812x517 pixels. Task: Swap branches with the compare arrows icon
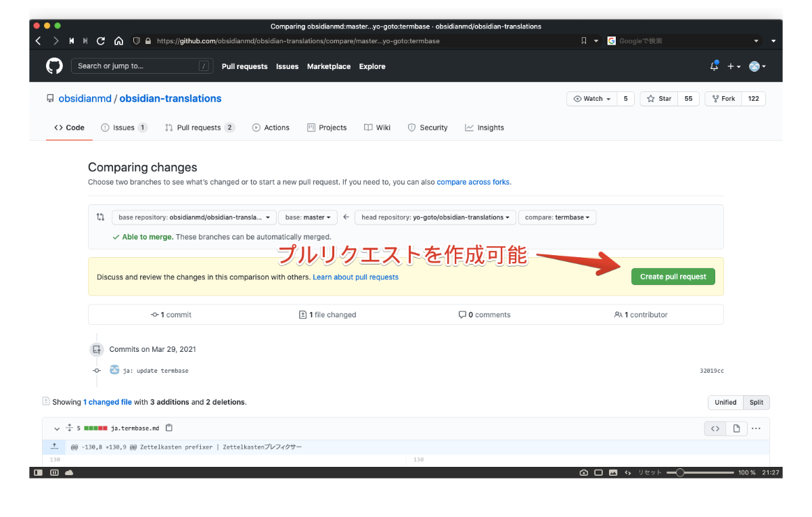(101, 217)
